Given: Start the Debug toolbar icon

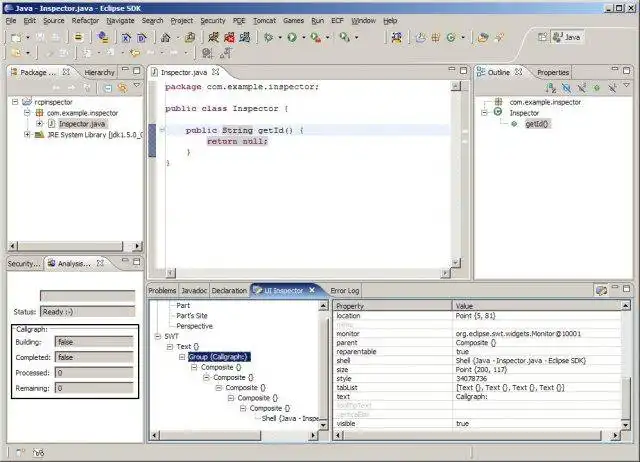Looking at the screenshot, I should pyautogui.click(x=268, y=38).
